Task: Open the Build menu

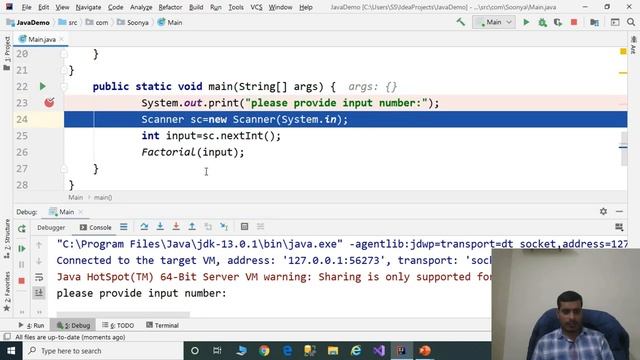Action: click(x=196, y=7)
